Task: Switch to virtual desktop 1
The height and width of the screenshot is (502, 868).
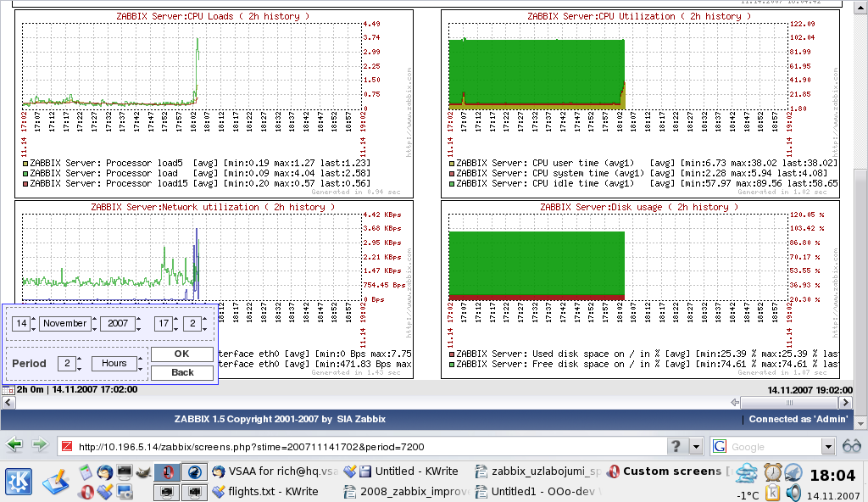Action: click(167, 472)
